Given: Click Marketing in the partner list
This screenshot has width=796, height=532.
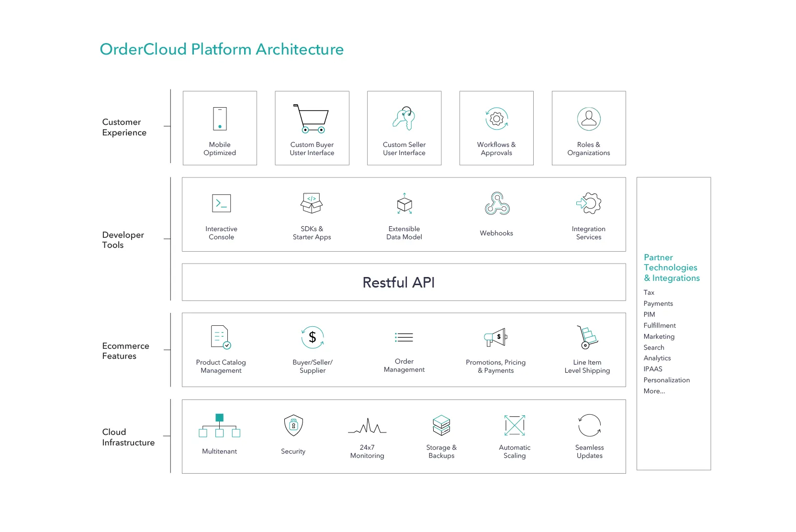Looking at the screenshot, I should click(x=659, y=336).
